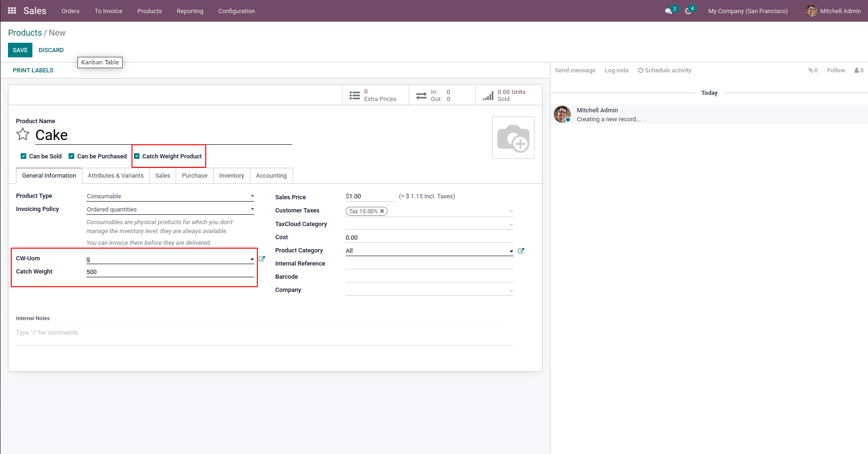Remove the Tax 15.00% tag
This screenshot has height=454, width=868.
[x=382, y=211]
